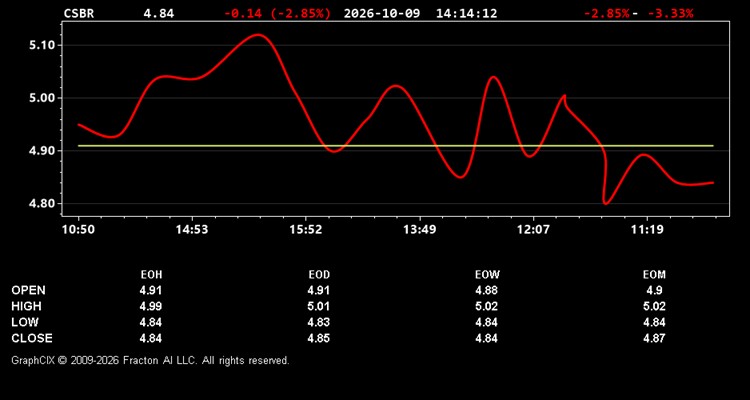The width and height of the screenshot is (750, 400).
Task: Click the EOM OPEN value 4.9
Action: pos(654,290)
